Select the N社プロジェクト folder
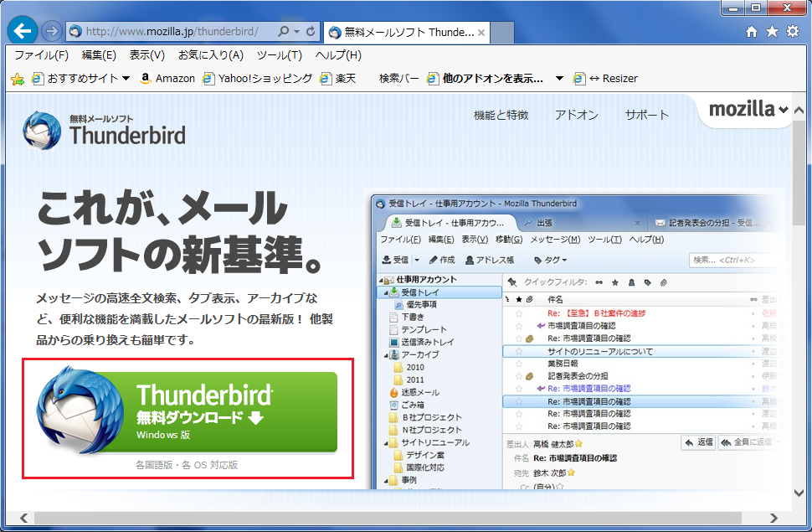This screenshot has height=532, width=812. 426,430
